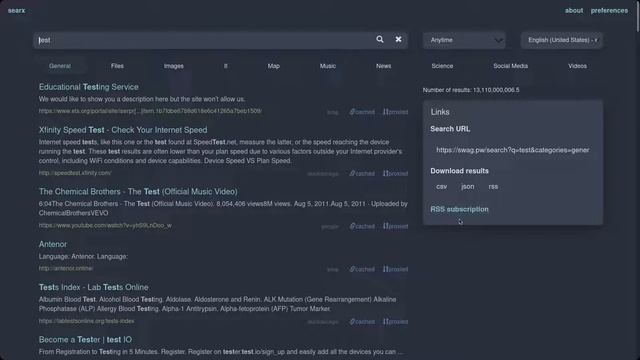Select the Social Media category tab
The width and height of the screenshot is (640, 360).
click(511, 66)
